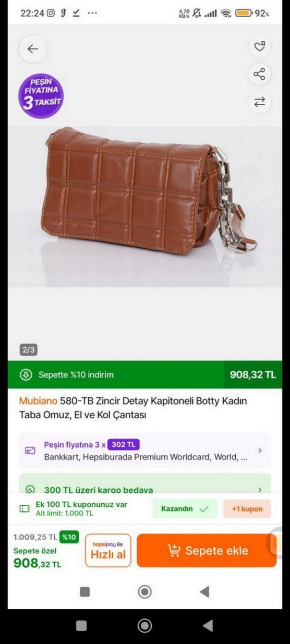Tap Android recent apps square button

[81, 626]
